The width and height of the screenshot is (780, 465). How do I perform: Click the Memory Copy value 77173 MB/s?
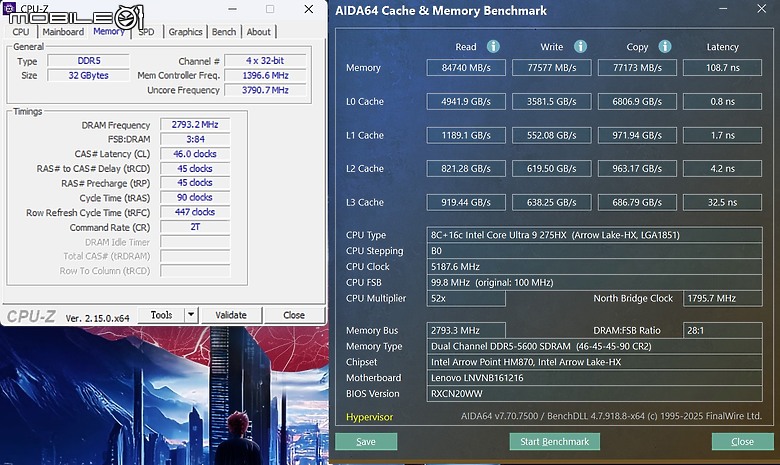point(637,68)
